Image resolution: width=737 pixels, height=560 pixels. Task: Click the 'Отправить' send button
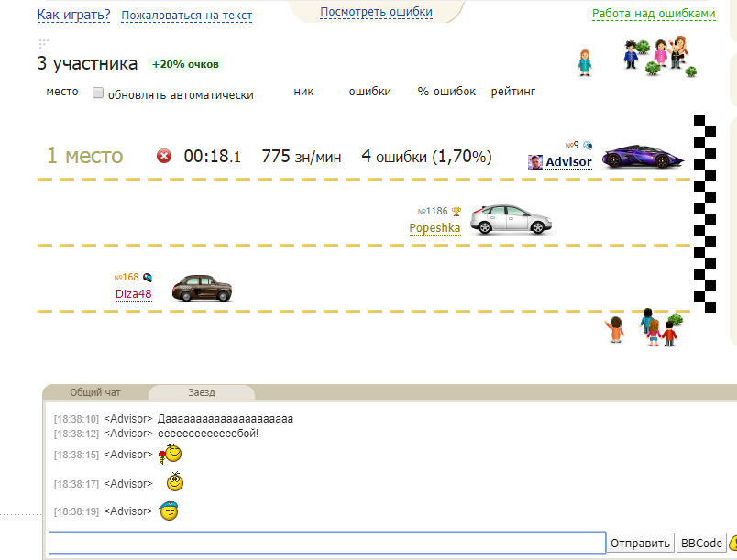click(640, 544)
